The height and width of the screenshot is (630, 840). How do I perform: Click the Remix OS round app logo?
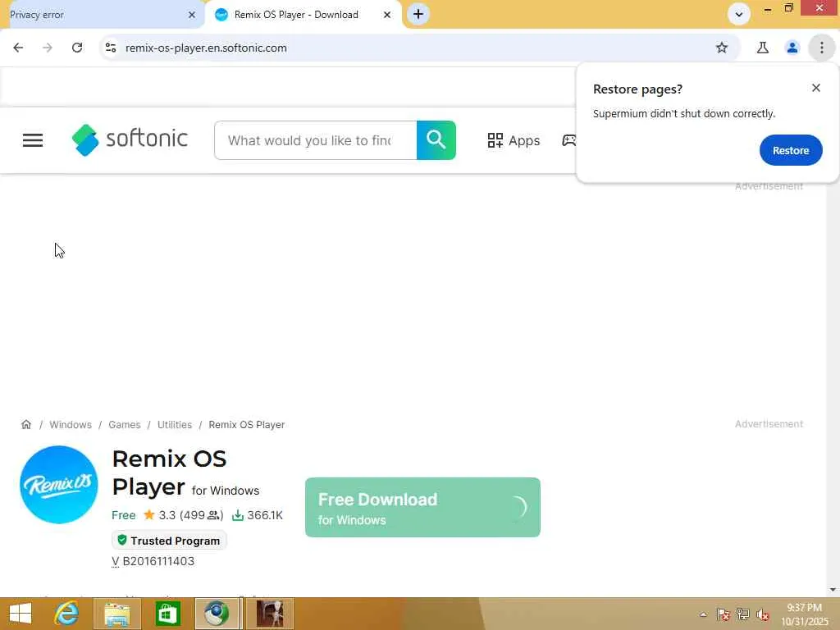(x=59, y=484)
